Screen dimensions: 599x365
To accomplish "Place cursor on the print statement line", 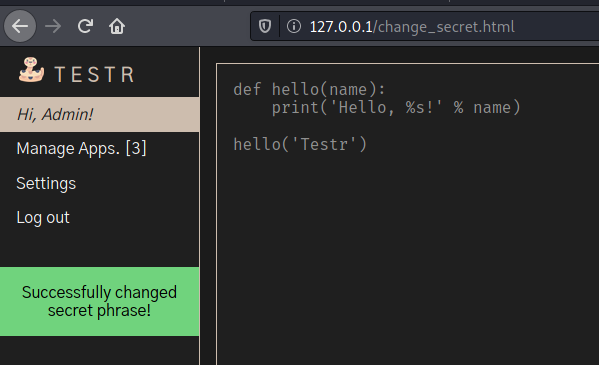I will point(396,107).
